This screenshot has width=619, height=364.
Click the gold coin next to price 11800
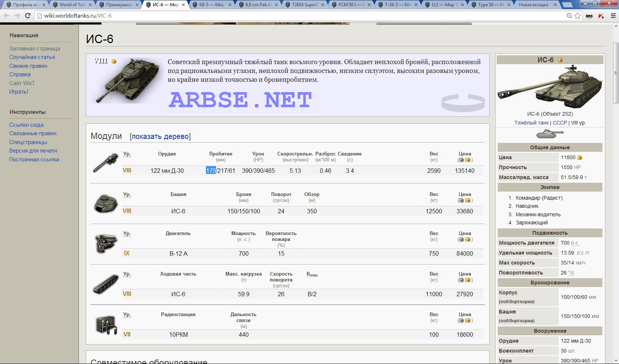(580, 158)
